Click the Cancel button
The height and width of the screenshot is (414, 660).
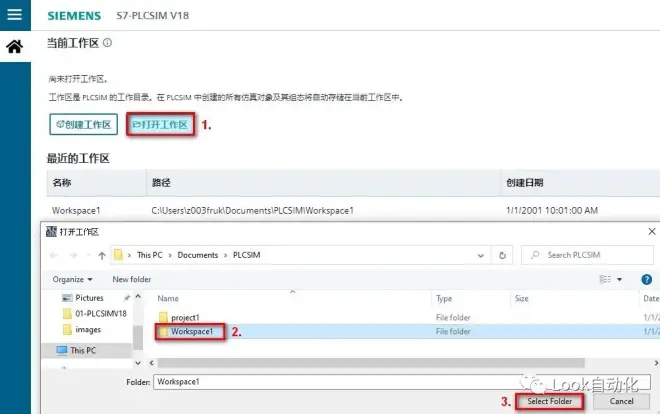tap(621, 401)
